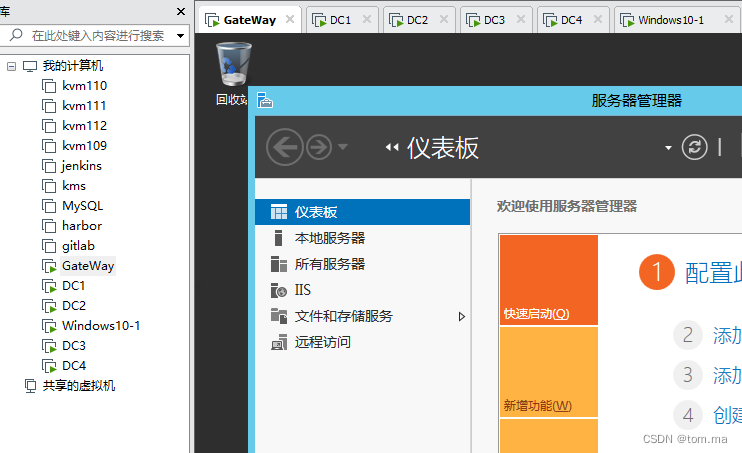Open the library search options dropdown
Viewport: 742px width, 453px height.
180,36
